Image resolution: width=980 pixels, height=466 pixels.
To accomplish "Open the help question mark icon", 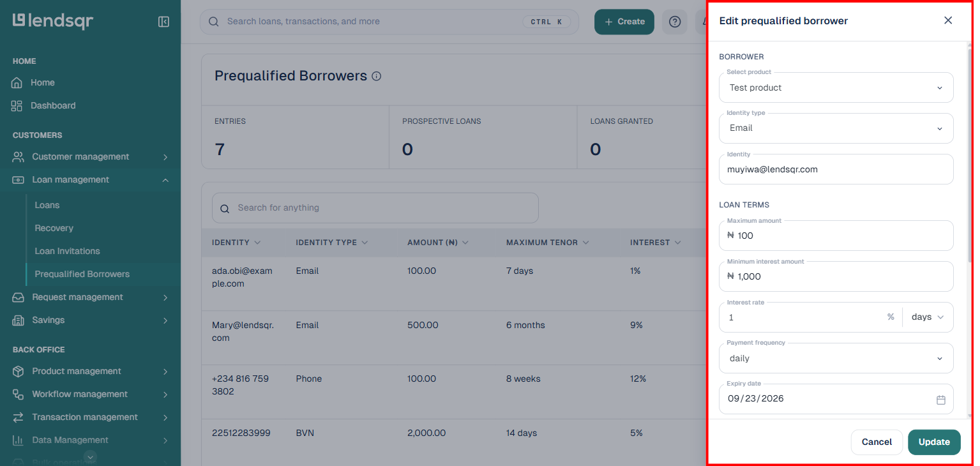I will [x=675, y=22].
